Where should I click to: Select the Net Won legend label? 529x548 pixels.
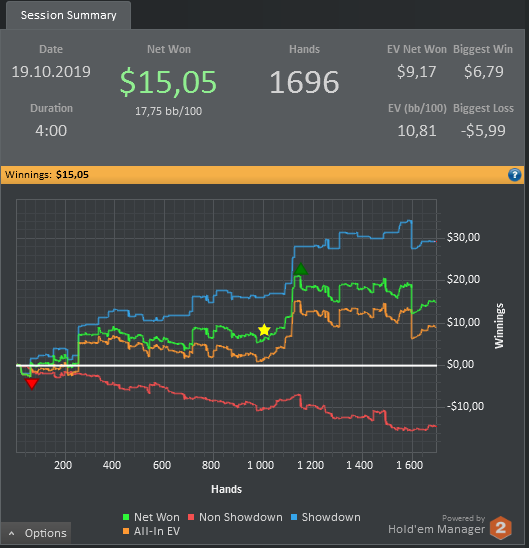157,517
